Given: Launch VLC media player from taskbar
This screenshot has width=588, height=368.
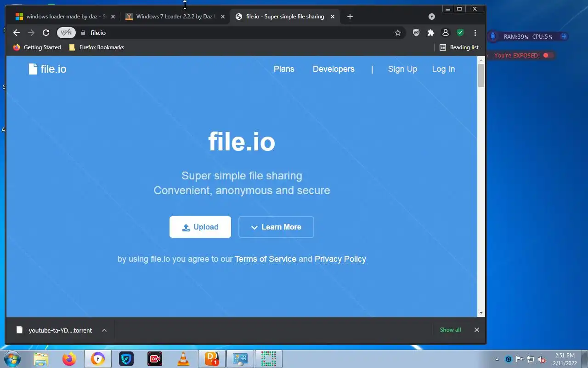Looking at the screenshot, I should tap(183, 359).
